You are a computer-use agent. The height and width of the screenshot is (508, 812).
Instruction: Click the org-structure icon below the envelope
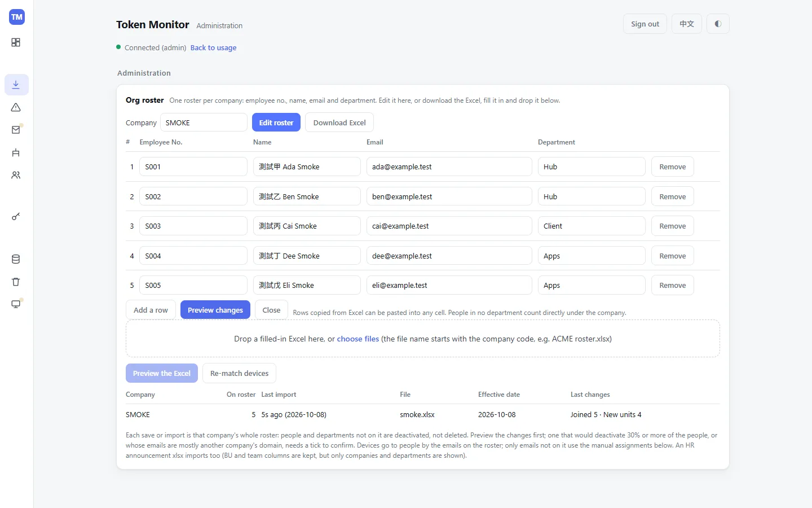16,152
